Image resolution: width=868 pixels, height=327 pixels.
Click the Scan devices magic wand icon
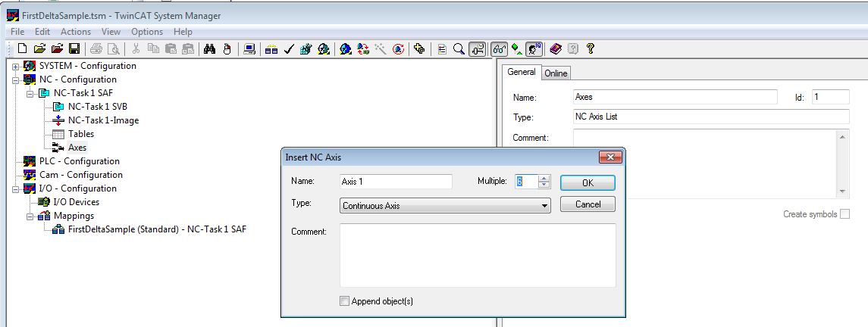pos(381,49)
